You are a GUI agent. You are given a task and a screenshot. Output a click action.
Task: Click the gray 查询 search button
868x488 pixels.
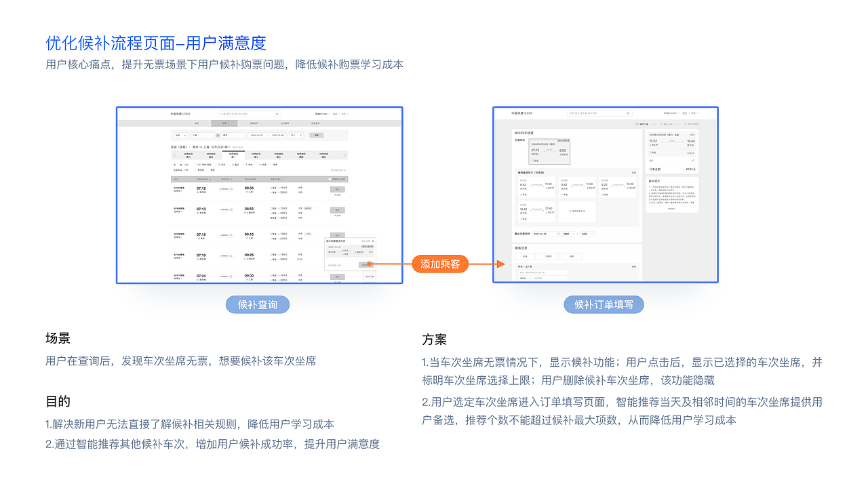316,135
